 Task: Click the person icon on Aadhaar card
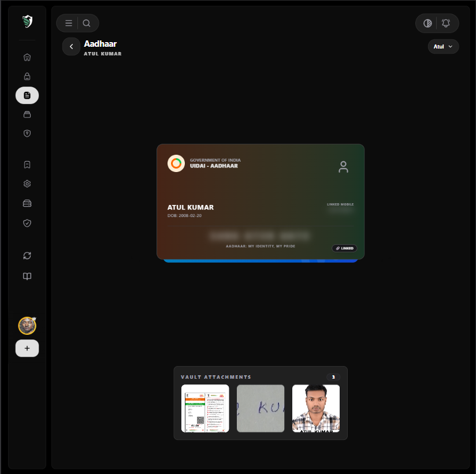[343, 167]
